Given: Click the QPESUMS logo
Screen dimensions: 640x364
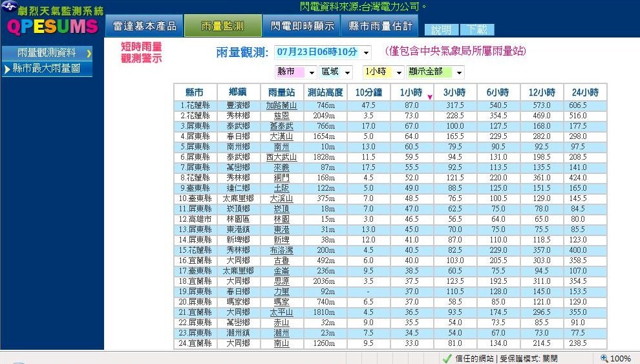Looking at the screenshot, I should pos(52,27).
